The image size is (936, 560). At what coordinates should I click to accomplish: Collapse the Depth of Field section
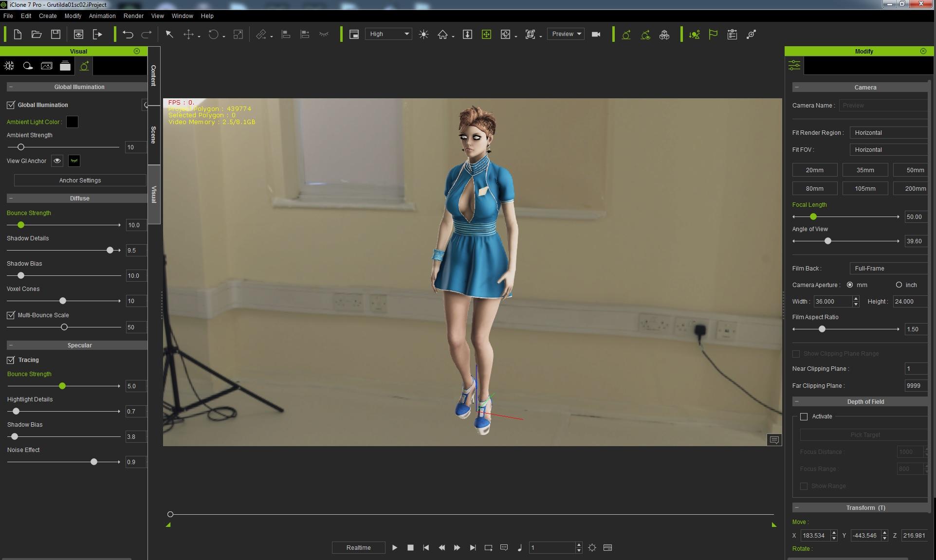coord(797,401)
